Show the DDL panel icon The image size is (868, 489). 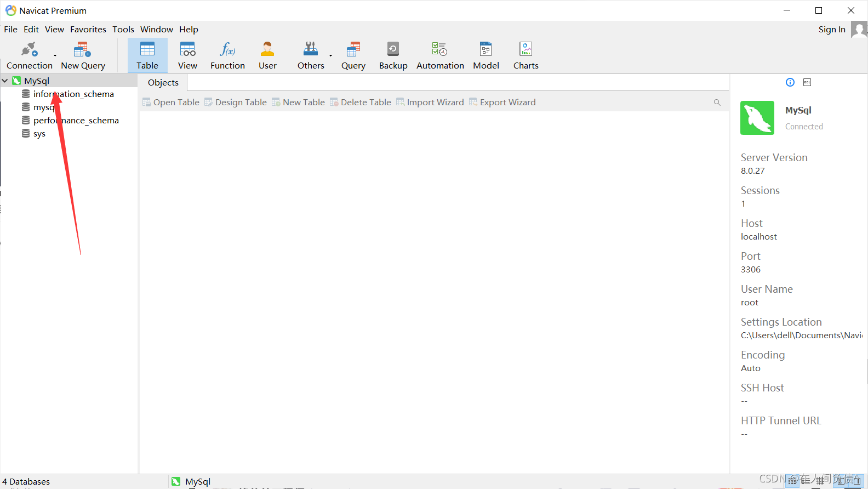807,82
